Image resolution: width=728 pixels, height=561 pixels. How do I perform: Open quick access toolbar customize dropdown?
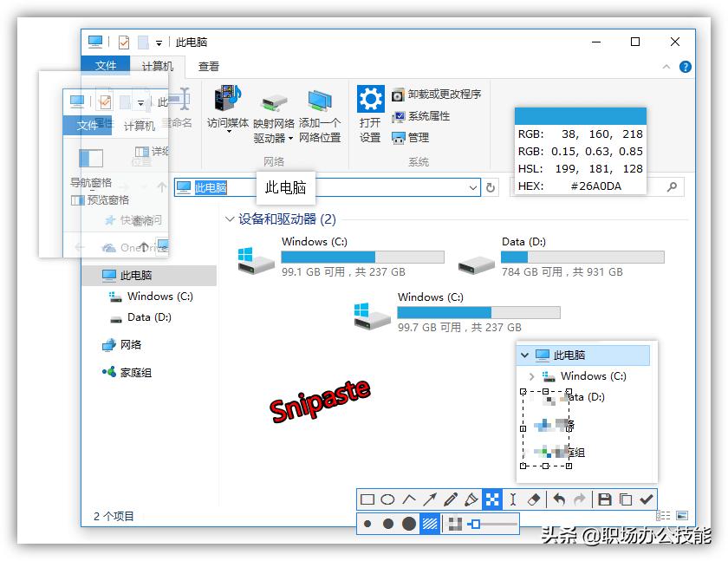[x=159, y=42]
